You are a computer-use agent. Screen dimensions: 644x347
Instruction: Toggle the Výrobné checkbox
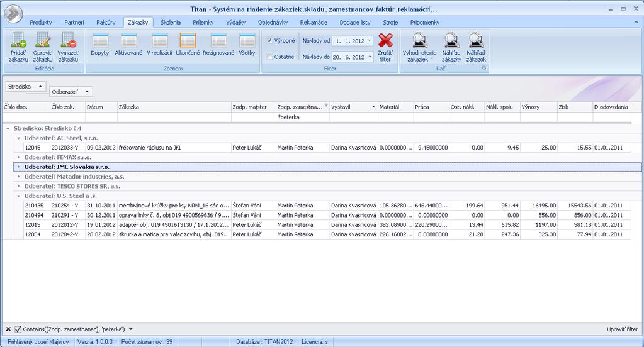(x=270, y=41)
